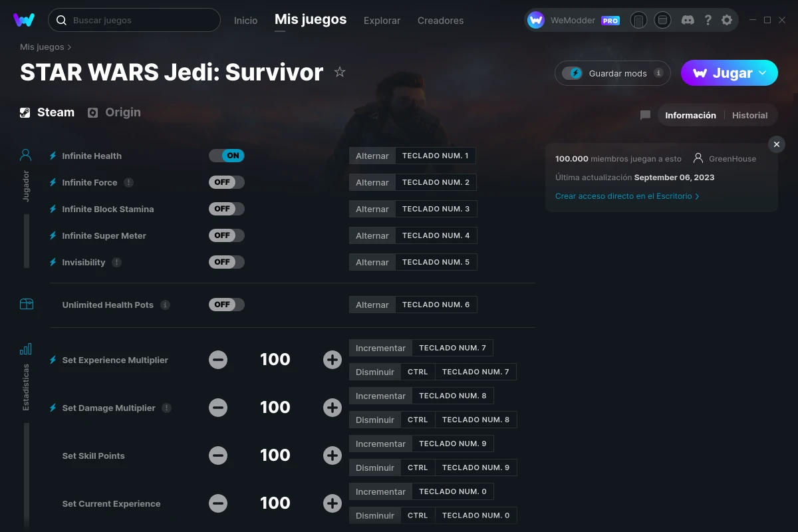The height and width of the screenshot is (532, 798).
Task: Click the WeMod logo icon
Action: click(x=24, y=20)
